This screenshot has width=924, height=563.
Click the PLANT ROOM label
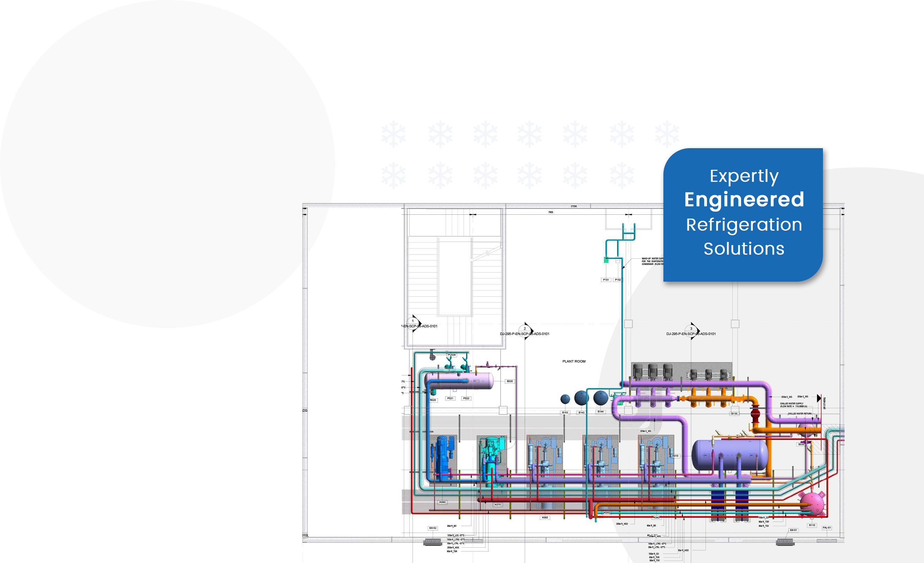pos(573,361)
